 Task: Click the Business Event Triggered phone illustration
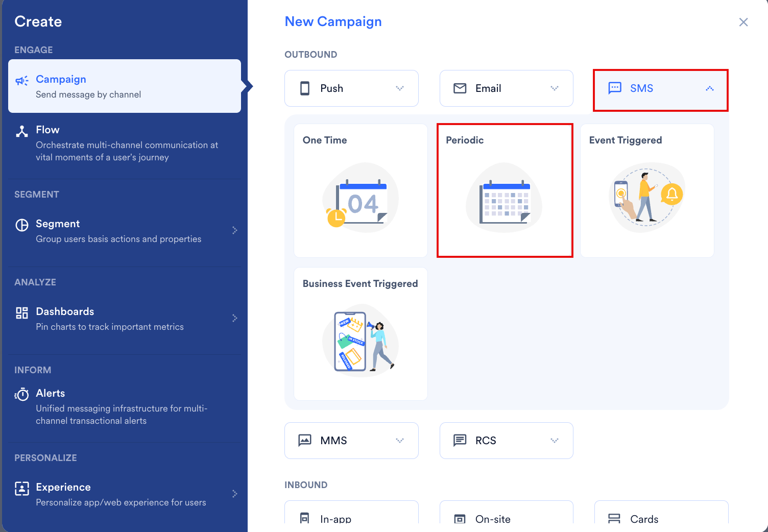point(361,341)
